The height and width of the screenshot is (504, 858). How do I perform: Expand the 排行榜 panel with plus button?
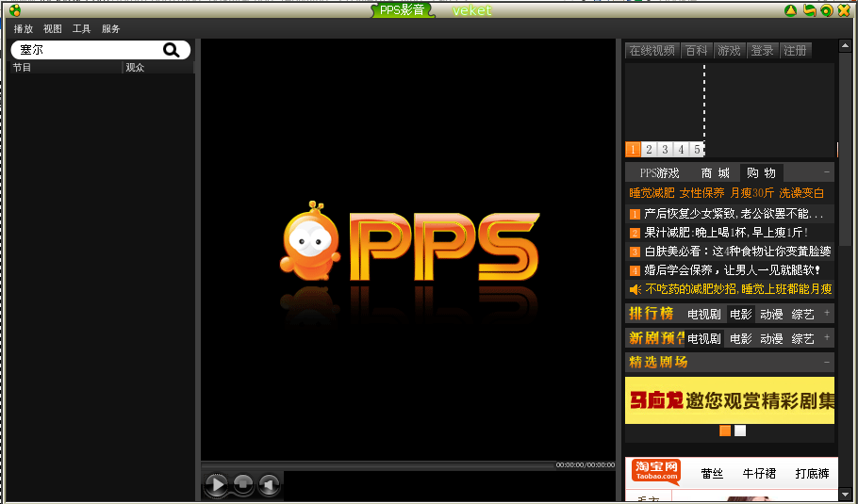827,313
